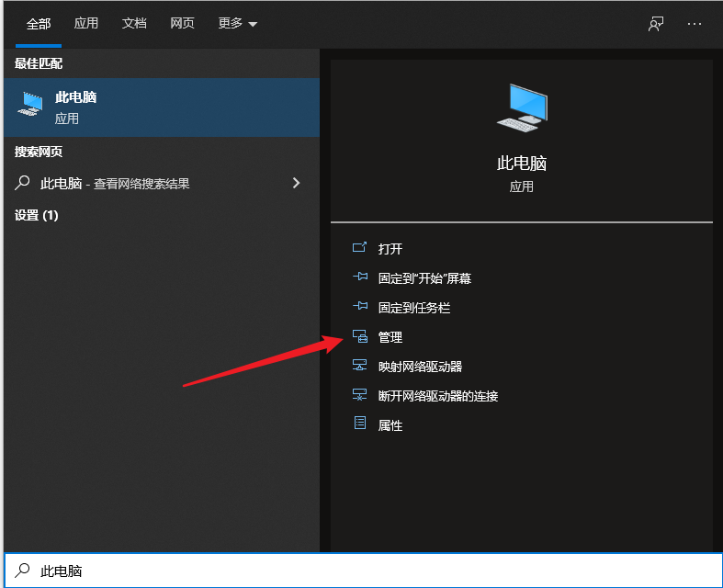Switch to the 全部 tab
Image resolution: width=723 pixels, height=588 pixels.
coord(39,24)
